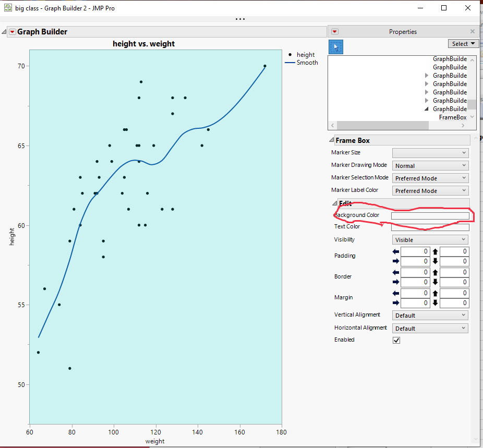Viewport: 483px width, 448px height.
Task: Collapse the Frame Box section
Action: 331,140
